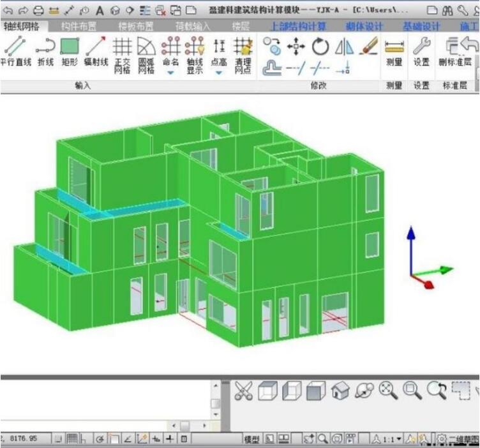480x448 pixels.
Task: Toggle the grid display in status bar
Action: click(72, 439)
